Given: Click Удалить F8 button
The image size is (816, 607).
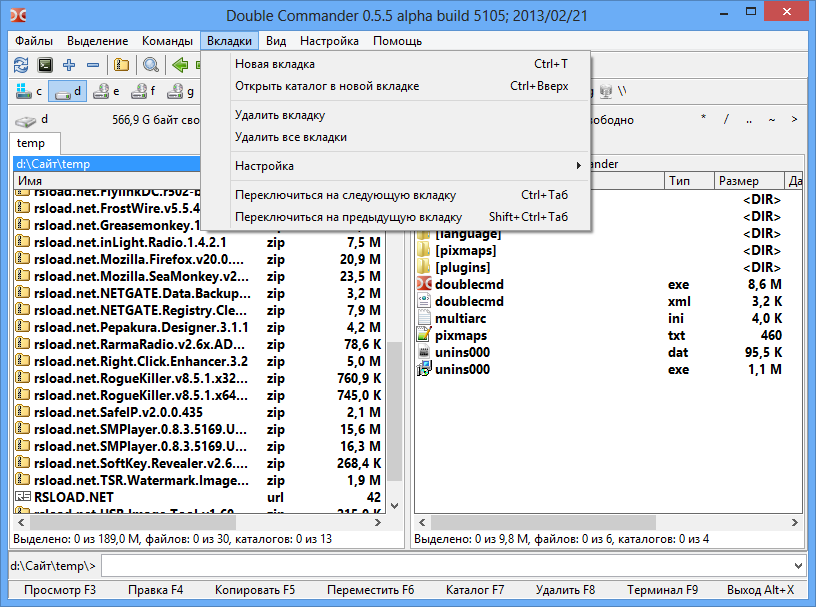Looking at the screenshot, I should 565,590.
